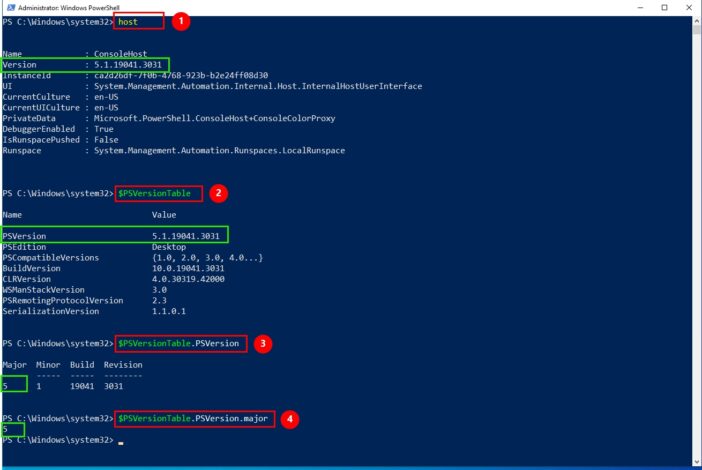Click the '$PSVersionTable.PSVersion' command
Image resolution: width=702 pixels, height=470 pixels.
pos(179,343)
